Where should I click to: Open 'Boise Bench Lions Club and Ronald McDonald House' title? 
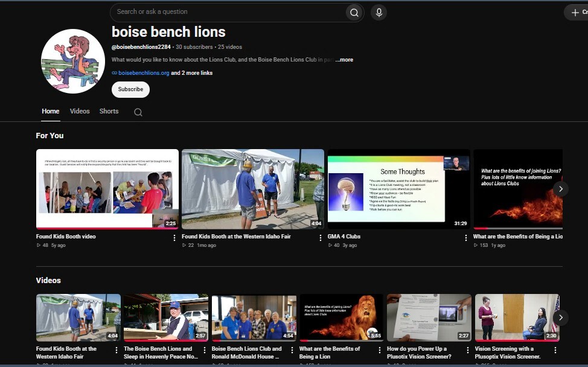(246, 353)
